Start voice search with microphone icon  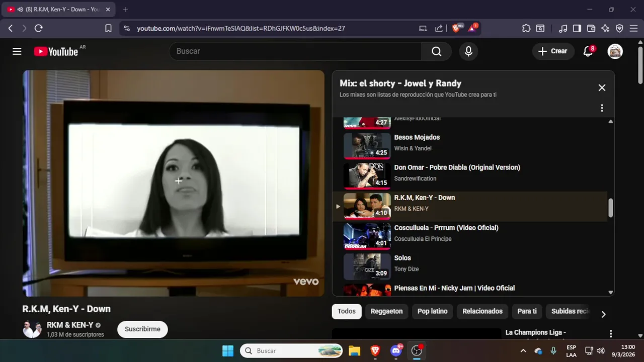468,51
